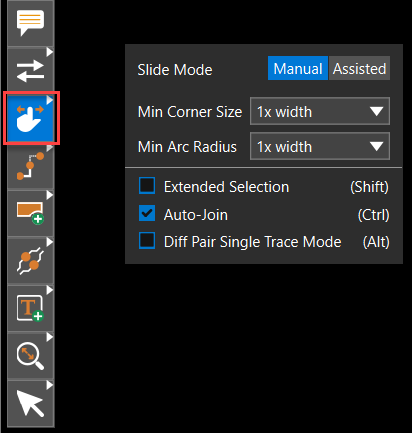The width and height of the screenshot is (412, 433).
Task: Click the trace tuning tool icon
Action: pos(30,261)
